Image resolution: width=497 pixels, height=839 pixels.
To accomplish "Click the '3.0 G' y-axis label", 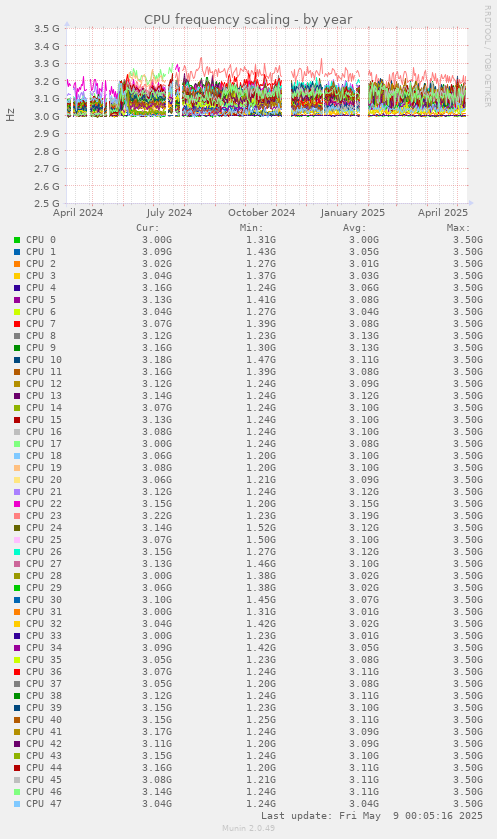I will coord(47,116).
